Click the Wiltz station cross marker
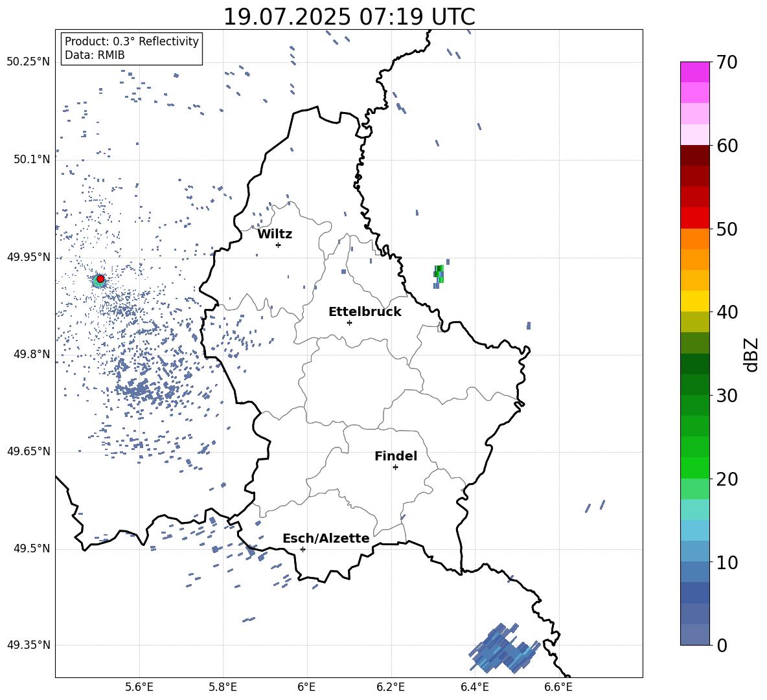The height and width of the screenshot is (700, 767). (279, 245)
